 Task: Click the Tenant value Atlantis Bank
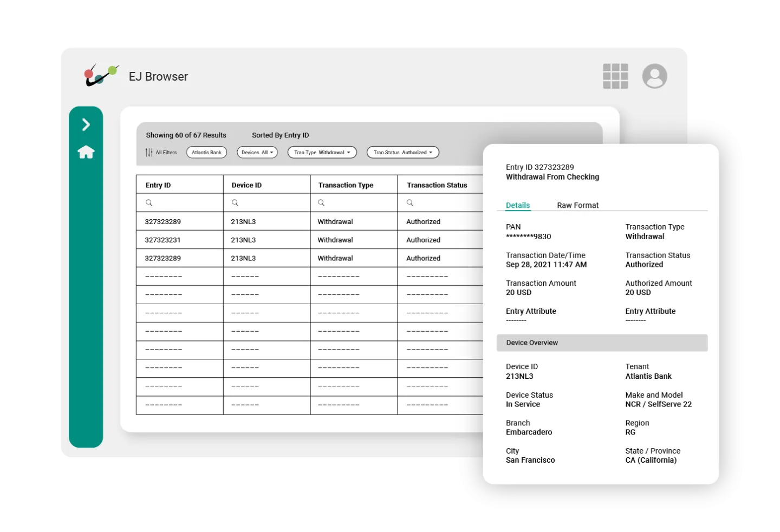click(648, 376)
